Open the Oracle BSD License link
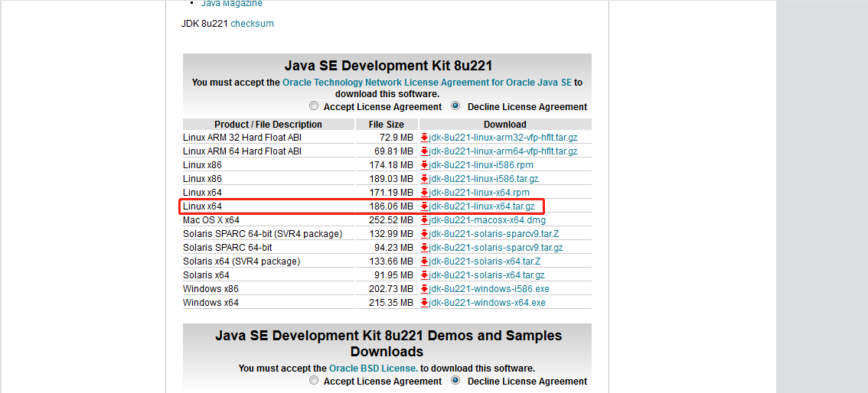This screenshot has height=393, width=868. 373,368
